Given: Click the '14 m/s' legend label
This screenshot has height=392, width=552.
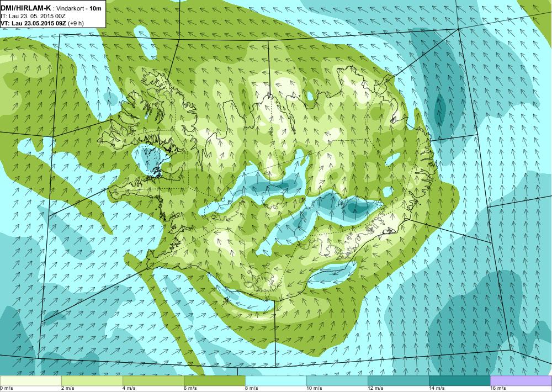Looking at the screenshot, I should tap(437, 389).
